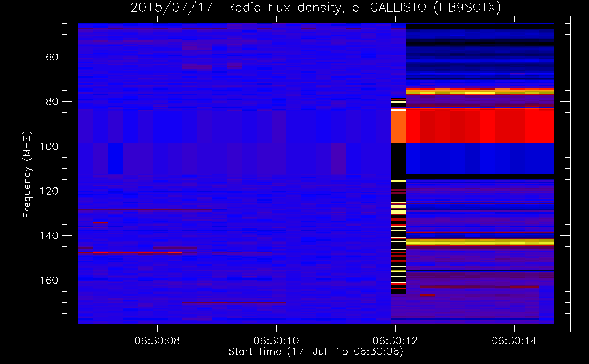589x364 pixels.
Task: Click the 120 frequency tick label
Action: click(49, 191)
